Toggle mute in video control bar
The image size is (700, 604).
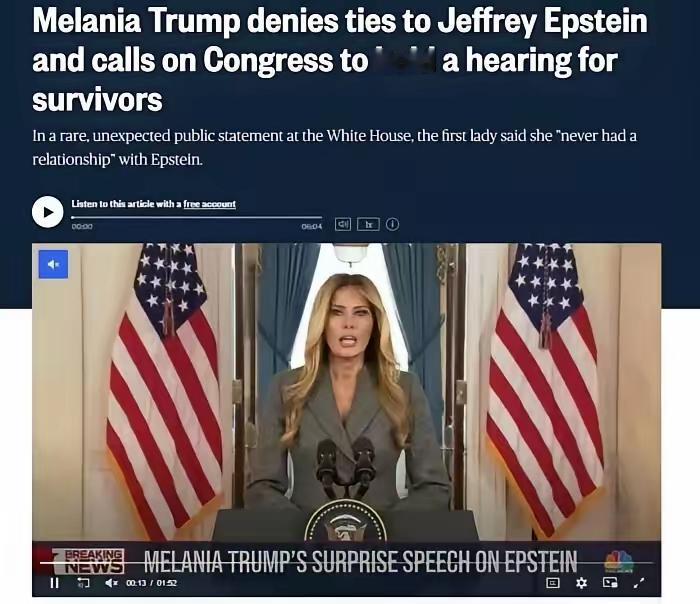pos(112,583)
